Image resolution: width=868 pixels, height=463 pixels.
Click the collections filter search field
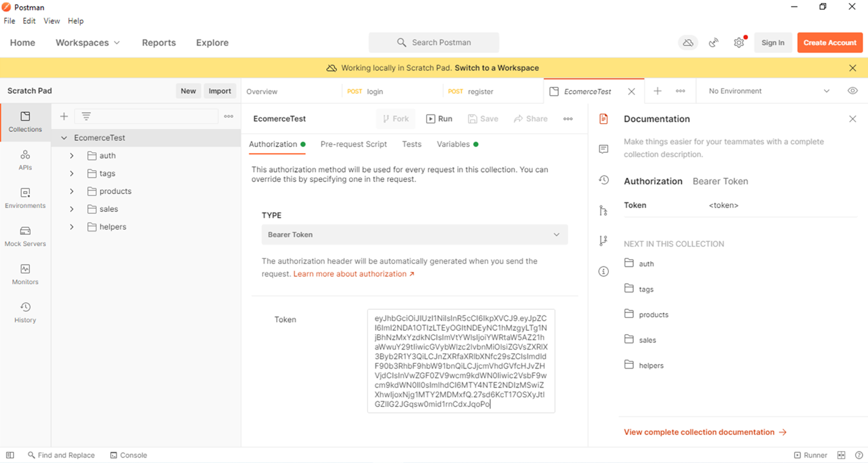(146, 116)
